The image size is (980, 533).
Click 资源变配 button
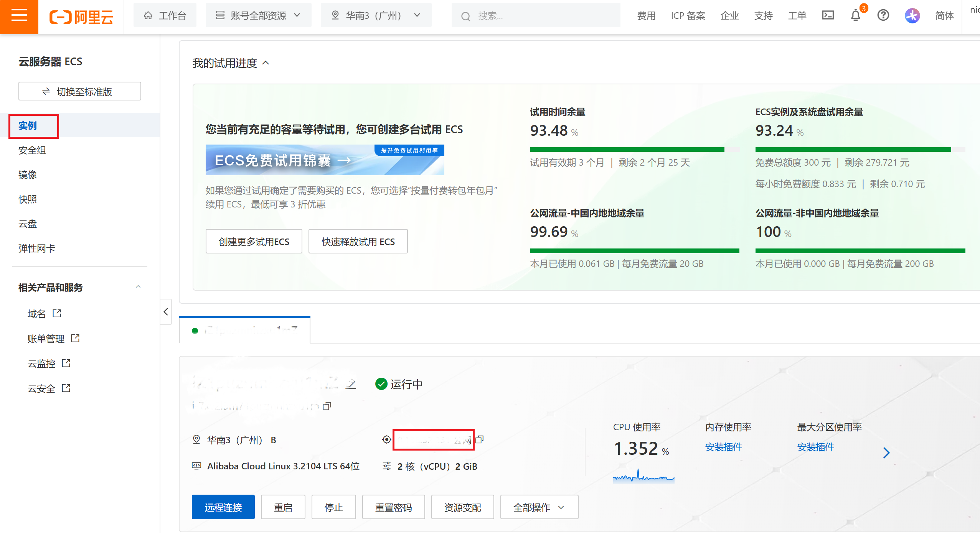pos(463,507)
